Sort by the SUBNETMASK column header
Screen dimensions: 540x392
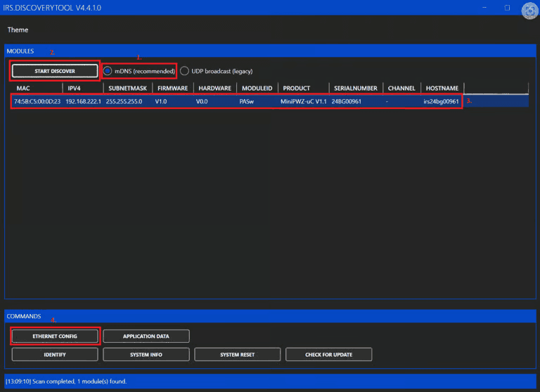point(127,88)
